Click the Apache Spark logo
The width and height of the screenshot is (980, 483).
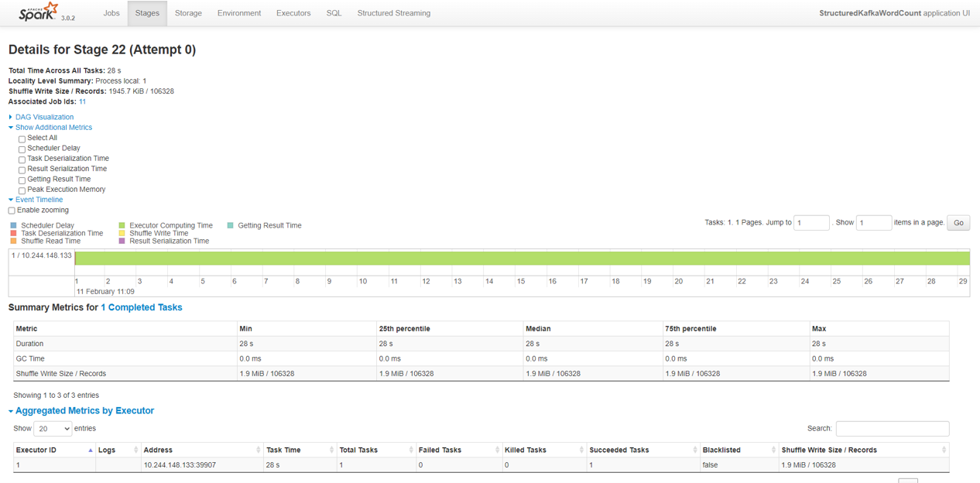(x=39, y=12)
